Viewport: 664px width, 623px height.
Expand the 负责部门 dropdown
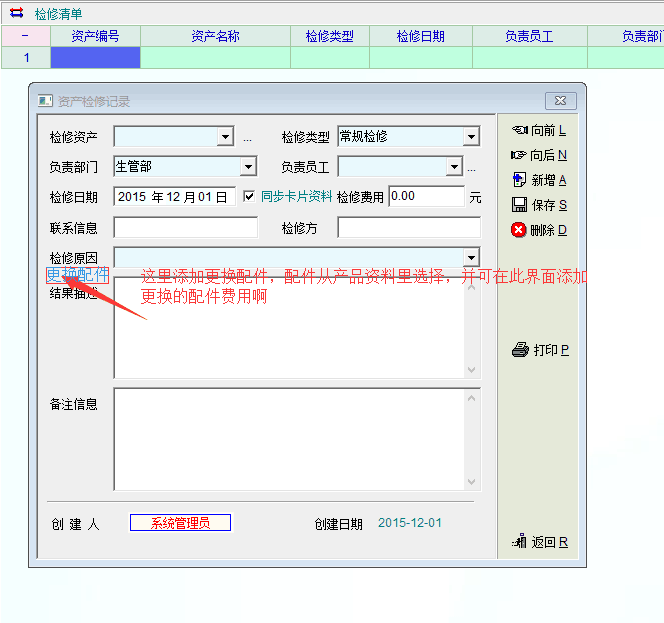point(248,167)
